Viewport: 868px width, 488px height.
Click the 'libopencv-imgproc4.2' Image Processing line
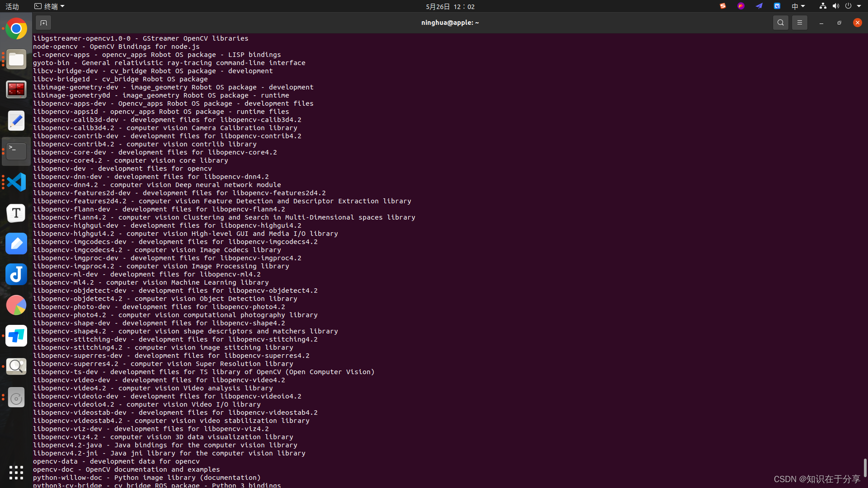161,266
